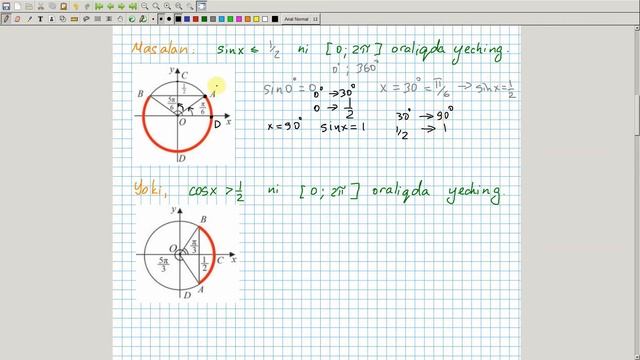Pick the light blue color swatch
The image size is (640, 360).
point(222,19)
